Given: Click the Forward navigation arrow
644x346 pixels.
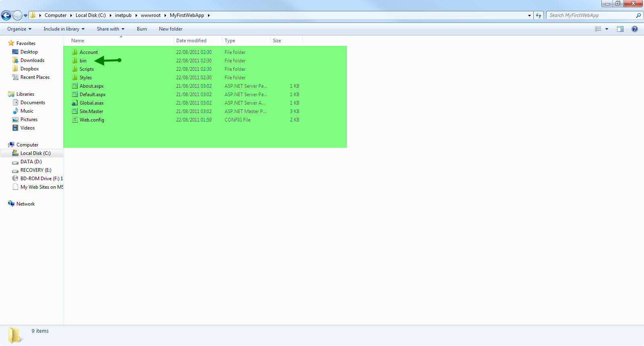Looking at the screenshot, I should 17,16.
